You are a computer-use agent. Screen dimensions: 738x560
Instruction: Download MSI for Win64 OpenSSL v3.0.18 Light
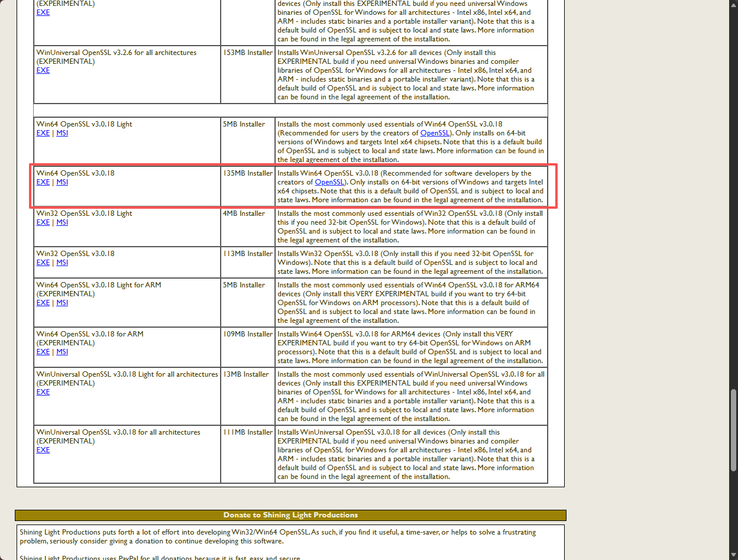62,133
